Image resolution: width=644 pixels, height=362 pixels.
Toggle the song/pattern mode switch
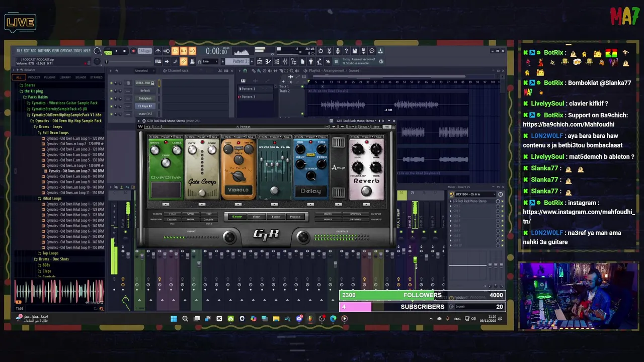click(108, 51)
